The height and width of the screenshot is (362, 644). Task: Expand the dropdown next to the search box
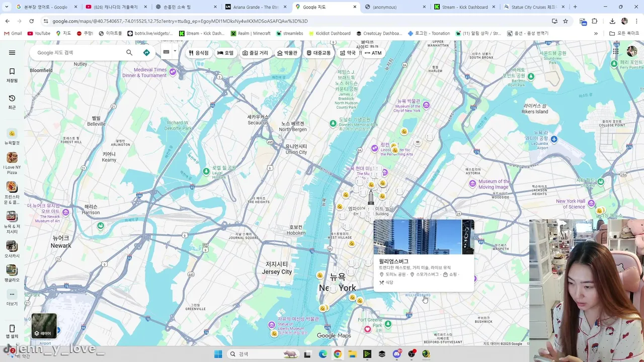click(x=175, y=51)
